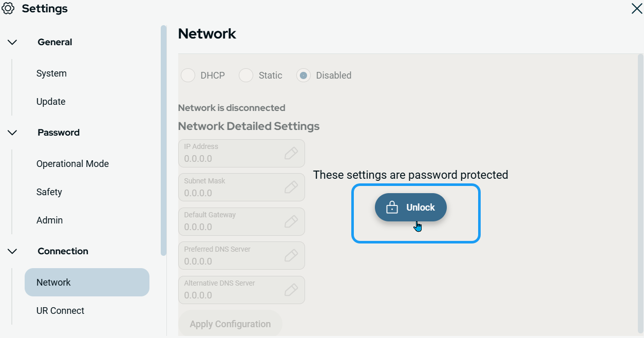Viewport: 644px width, 338px height.
Task: Click the Settings gear icon
Action: [8, 9]
